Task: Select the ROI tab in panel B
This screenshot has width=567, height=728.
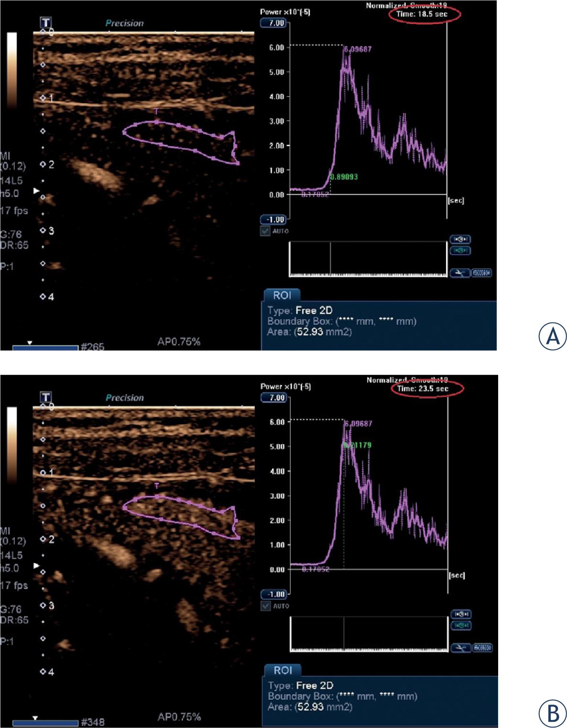Action: [x=283, y=670]
